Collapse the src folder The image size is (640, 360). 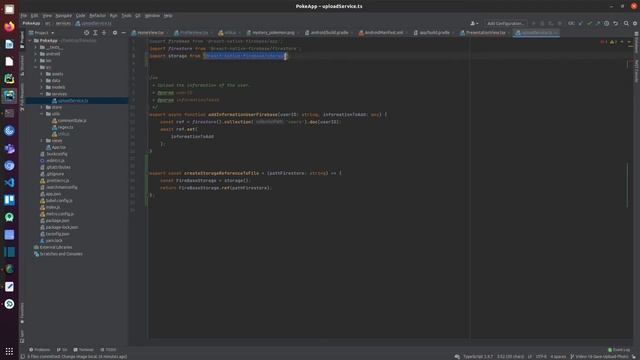tap(36, 67)
